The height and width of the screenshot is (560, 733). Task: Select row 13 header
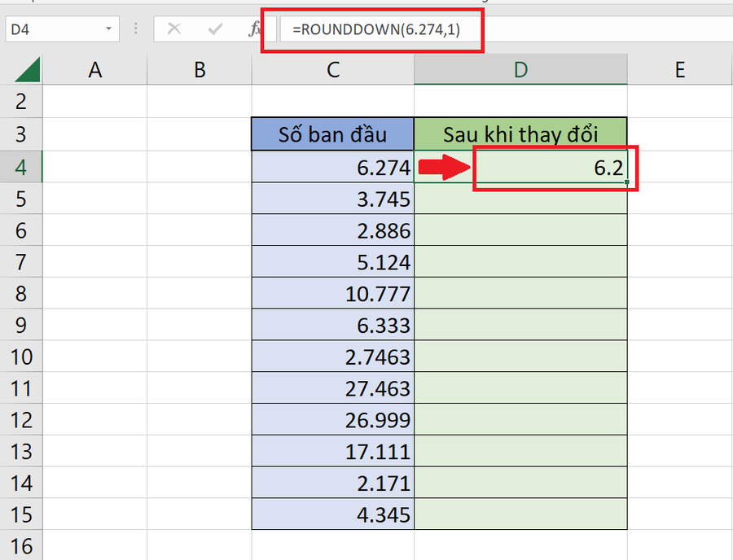[21, 451]
